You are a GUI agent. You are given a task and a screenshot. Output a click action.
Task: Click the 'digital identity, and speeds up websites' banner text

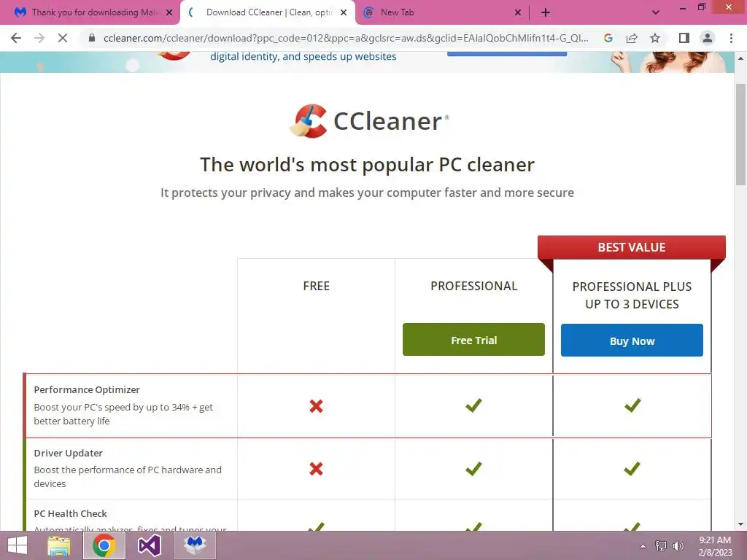pyautogui.click(x=303, y=56)
